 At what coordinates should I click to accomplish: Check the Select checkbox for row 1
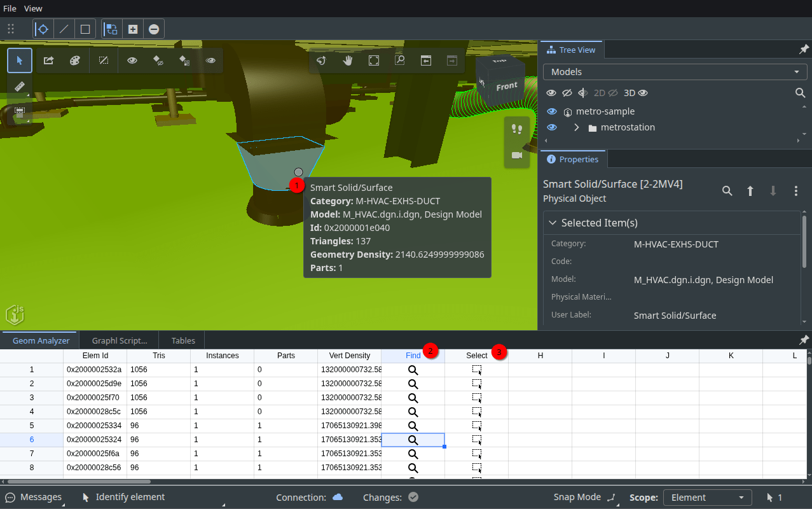(477, 369)
